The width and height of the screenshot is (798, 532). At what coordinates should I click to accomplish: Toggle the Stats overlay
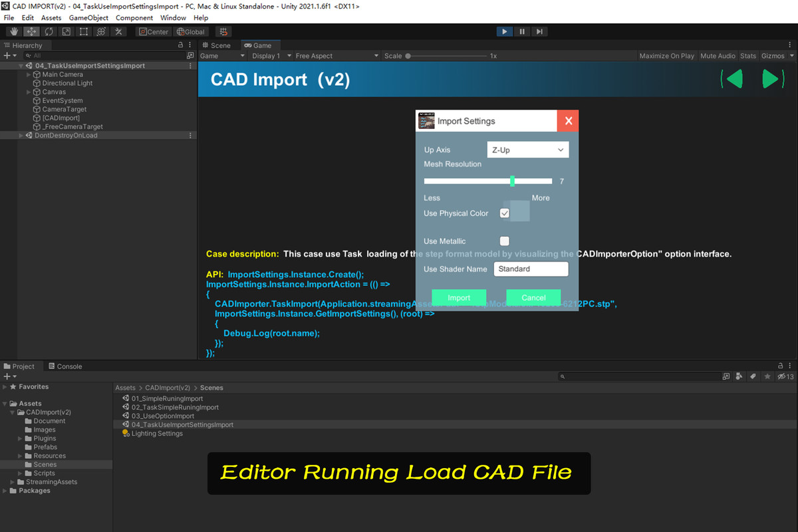point(748,56)
